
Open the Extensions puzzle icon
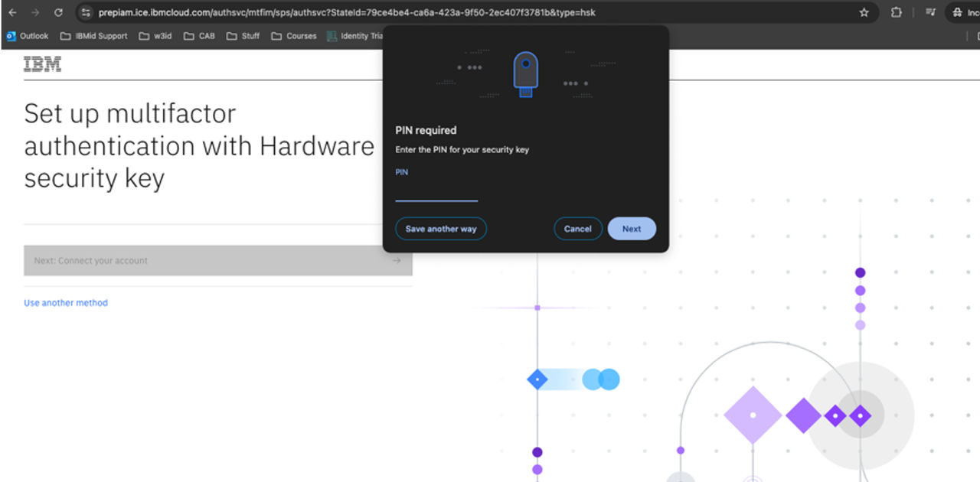click(897, 12)
